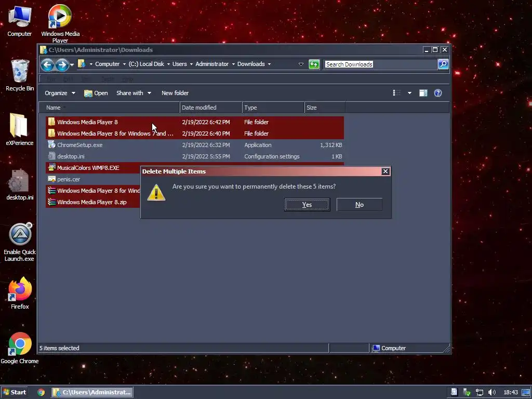The image size is (532, 399).
Task: Open the address bar history dropdown
Action: [x=301, y=64]
